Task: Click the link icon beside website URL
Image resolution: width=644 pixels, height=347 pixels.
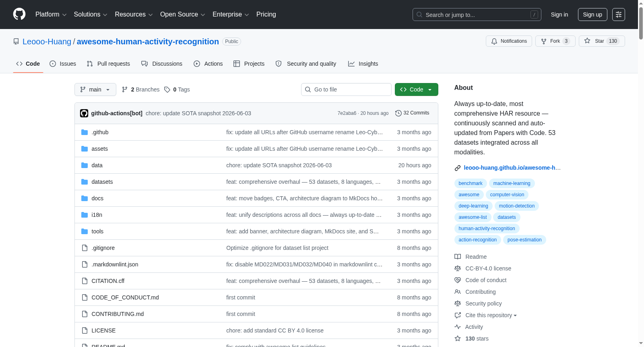Action: (x=458, y=168)
